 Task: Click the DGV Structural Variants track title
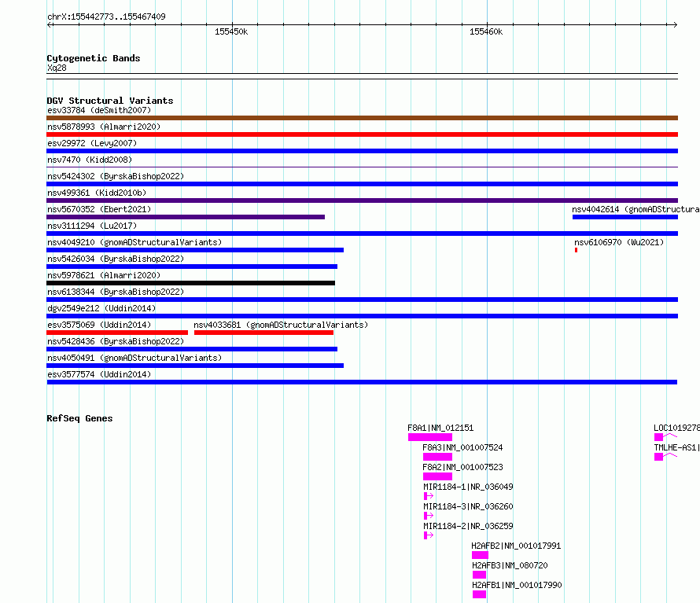point(110,101)
